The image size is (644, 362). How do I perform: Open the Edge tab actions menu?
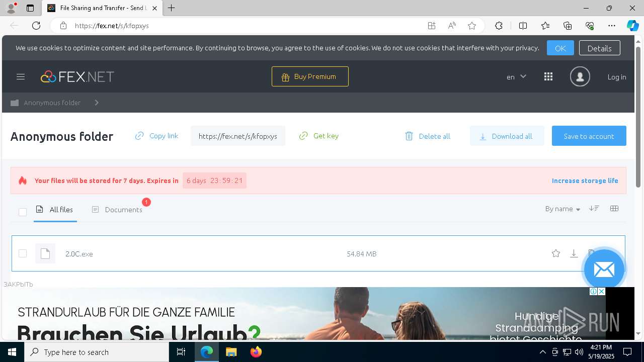[x=30, y=8]
